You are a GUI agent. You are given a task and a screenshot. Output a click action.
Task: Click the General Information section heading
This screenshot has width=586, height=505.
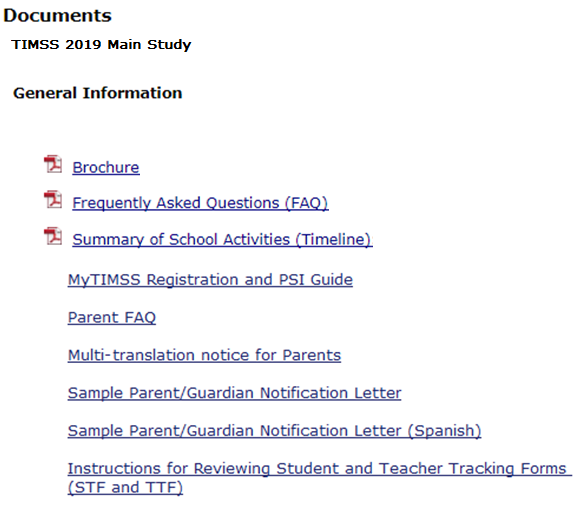[x=98, y=93]
